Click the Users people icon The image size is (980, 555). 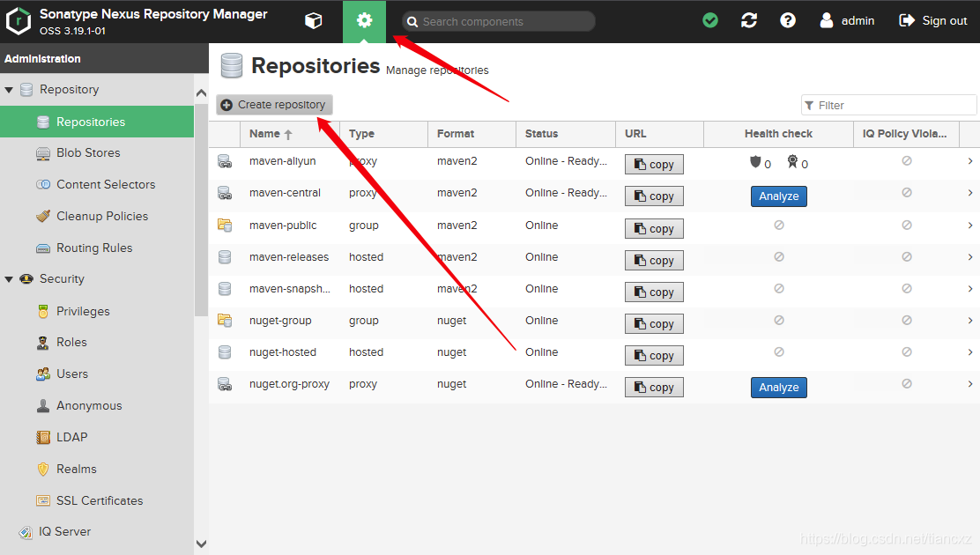(x=43, y=374)
